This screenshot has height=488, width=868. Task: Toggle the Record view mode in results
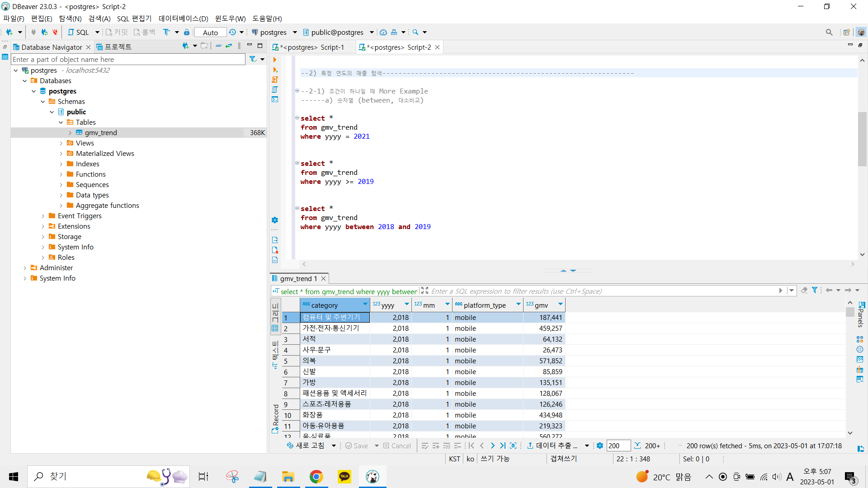(x=275, y=418)
